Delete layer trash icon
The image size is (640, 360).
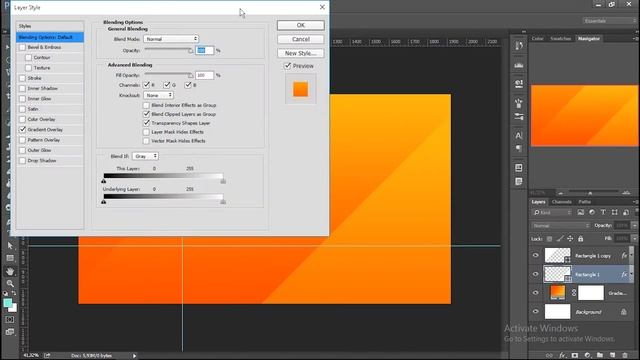click(x=624, y=356)
